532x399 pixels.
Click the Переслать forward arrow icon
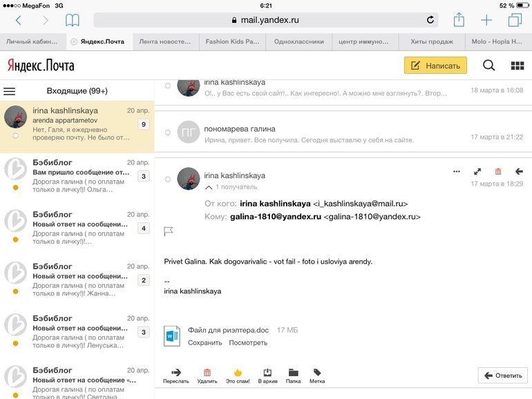[x=175, y=372]
